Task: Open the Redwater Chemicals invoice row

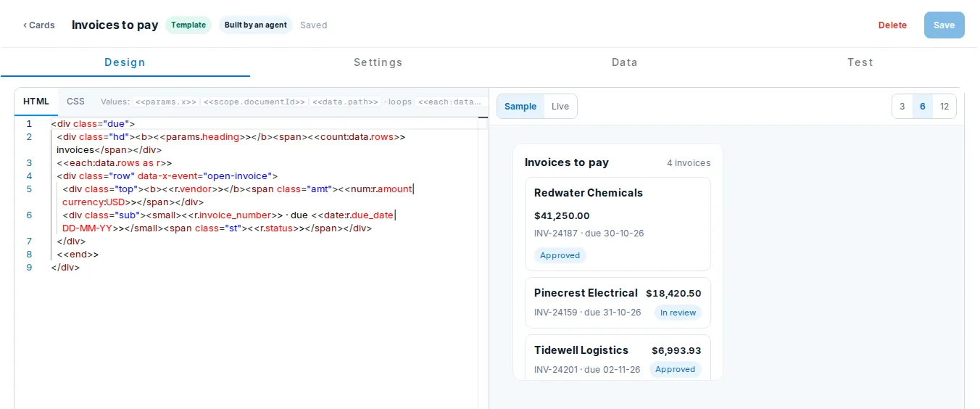Action: [x=618, y=224]
